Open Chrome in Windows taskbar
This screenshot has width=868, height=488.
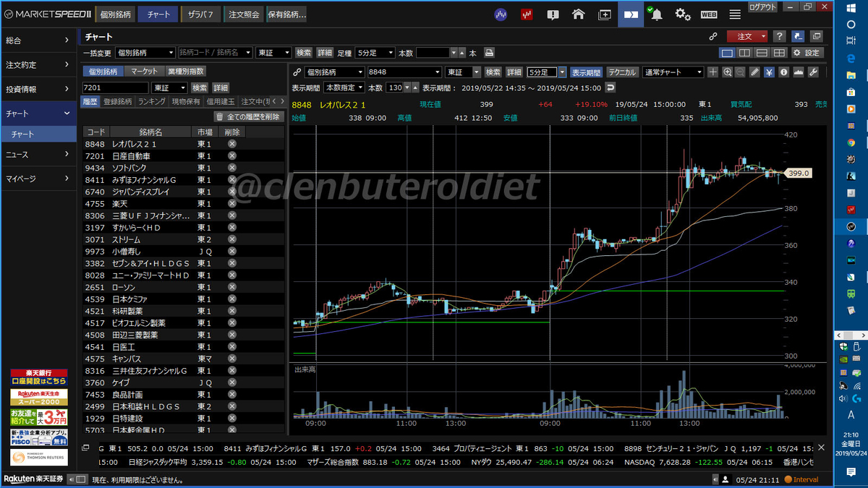[x=851, y=142]
